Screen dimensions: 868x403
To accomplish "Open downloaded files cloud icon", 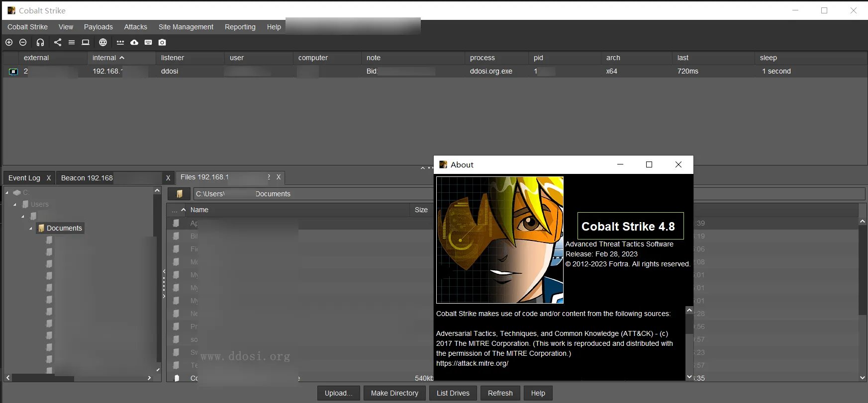I will point(134,42).
